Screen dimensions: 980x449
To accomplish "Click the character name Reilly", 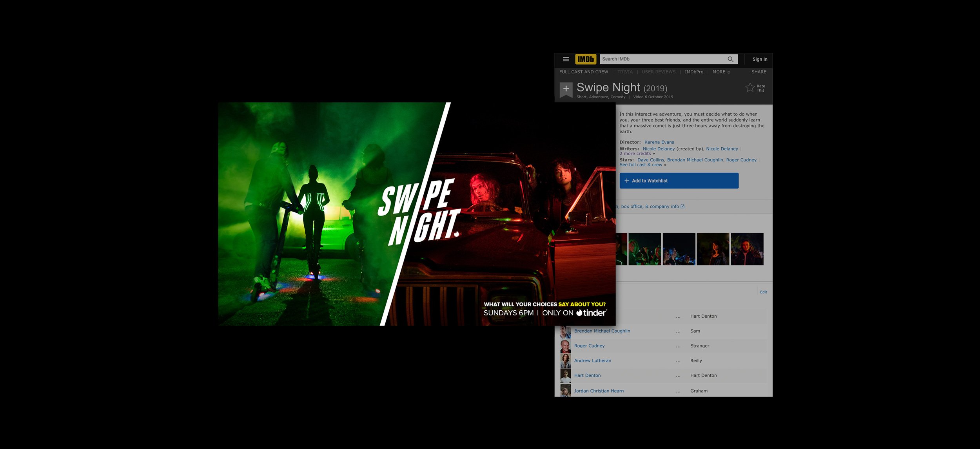I will pyautogui.click(x=696, y=361).
